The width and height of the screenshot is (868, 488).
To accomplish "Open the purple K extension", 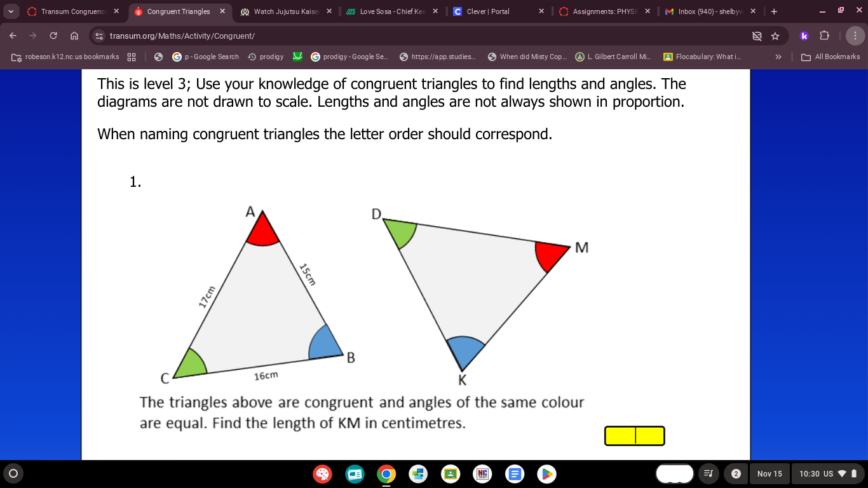I will pyautogui.click(x=804, y=36).
